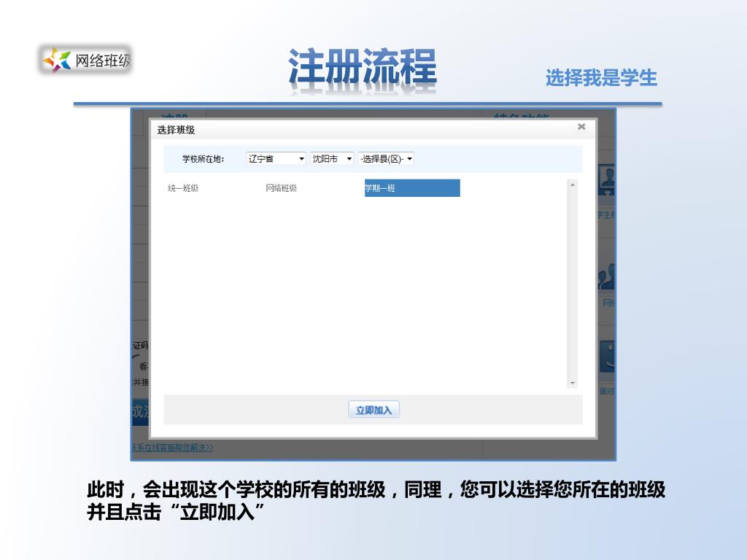Click the 学校所在地 label
Image resolution: width=747 pixels, height=560 pixels.
(x=203, y=159)
